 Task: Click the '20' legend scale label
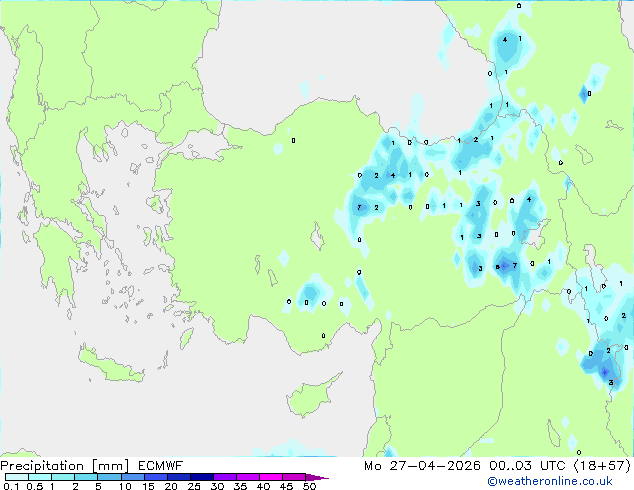tap(171, 486)
